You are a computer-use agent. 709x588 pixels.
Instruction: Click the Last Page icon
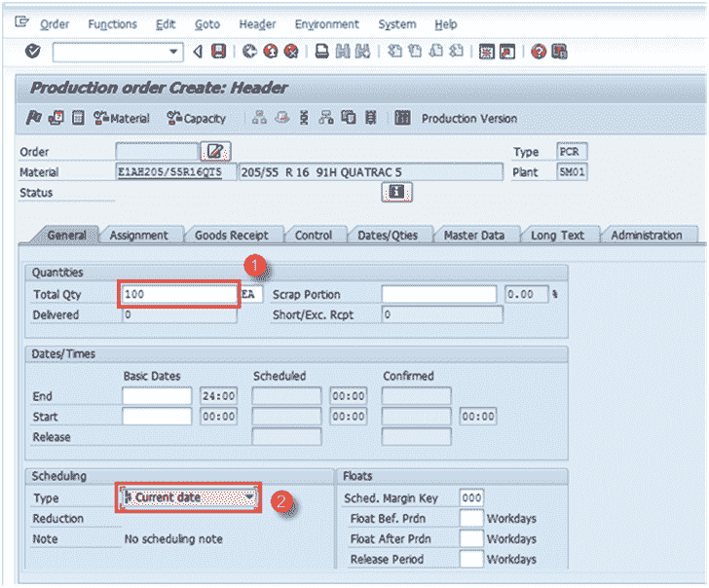pyautogui.click(x=456, y=51)
